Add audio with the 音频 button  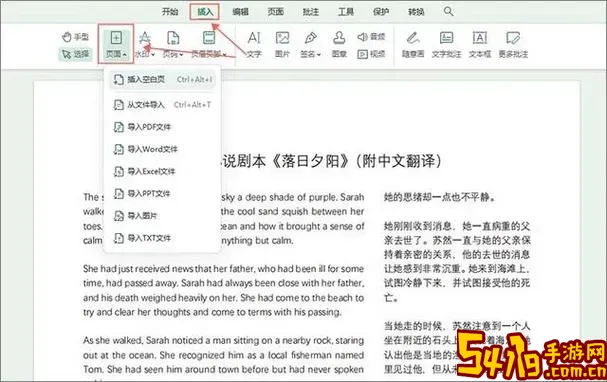click(x=371, y=37)
